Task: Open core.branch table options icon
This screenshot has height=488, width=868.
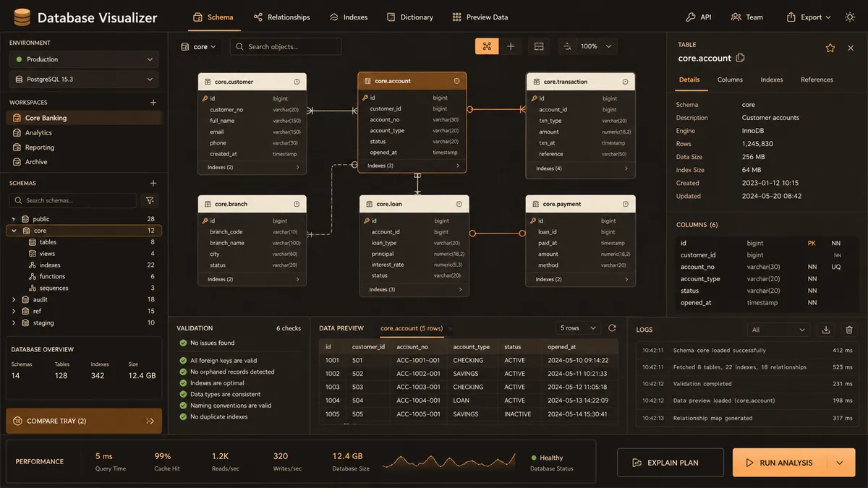Action: (297, 204)
